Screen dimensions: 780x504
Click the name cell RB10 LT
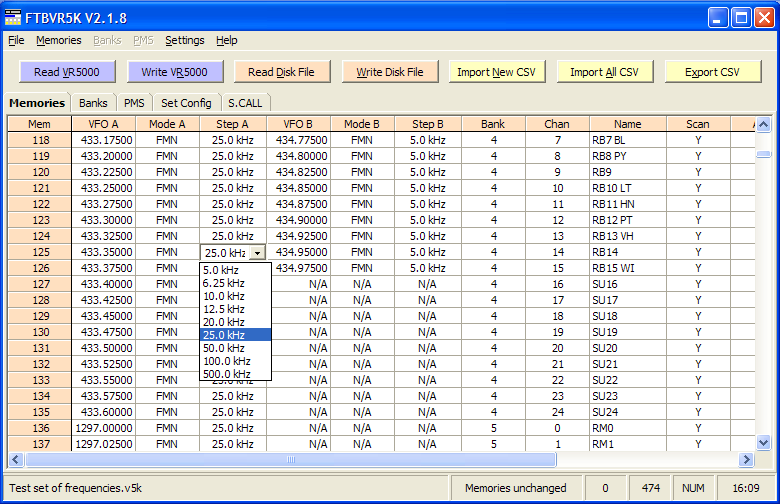(x=628, y=188)
